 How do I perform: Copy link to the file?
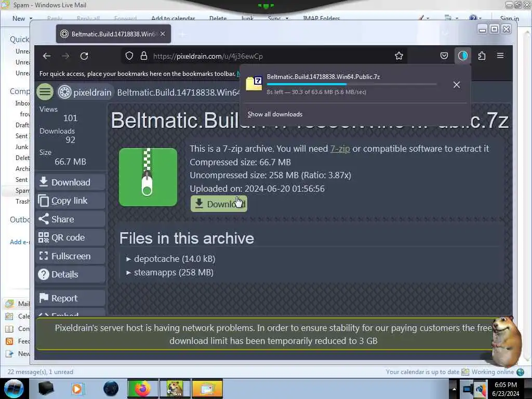(x=71, y=201)
